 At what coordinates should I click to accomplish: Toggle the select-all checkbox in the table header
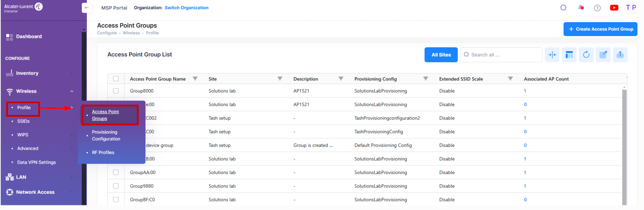click(x=116, y=79)
